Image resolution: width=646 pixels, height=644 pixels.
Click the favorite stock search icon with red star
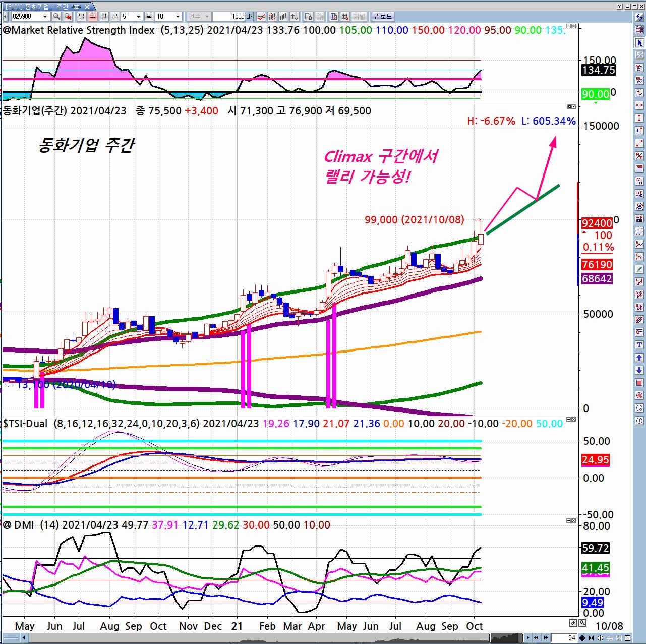(67, 17)
